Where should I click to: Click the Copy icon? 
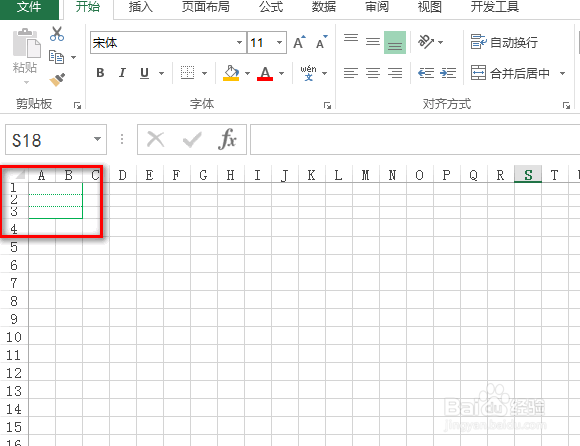coord(57,57)
